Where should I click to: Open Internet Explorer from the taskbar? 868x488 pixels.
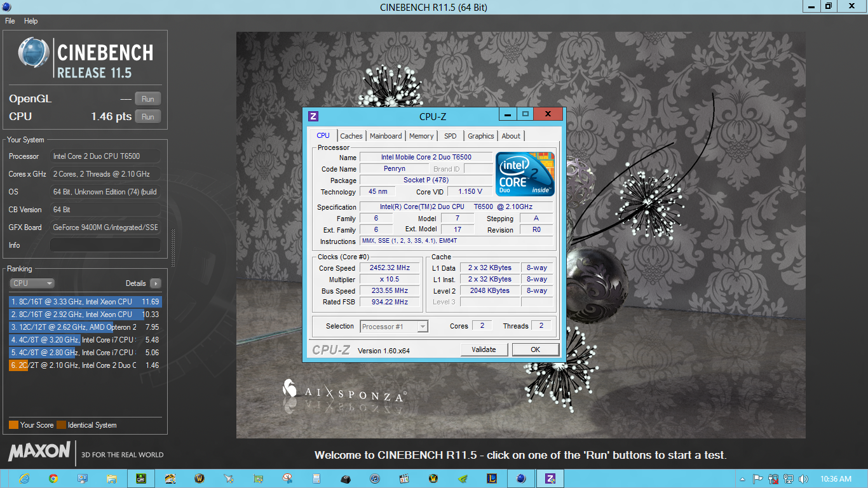tap(24, 478)
